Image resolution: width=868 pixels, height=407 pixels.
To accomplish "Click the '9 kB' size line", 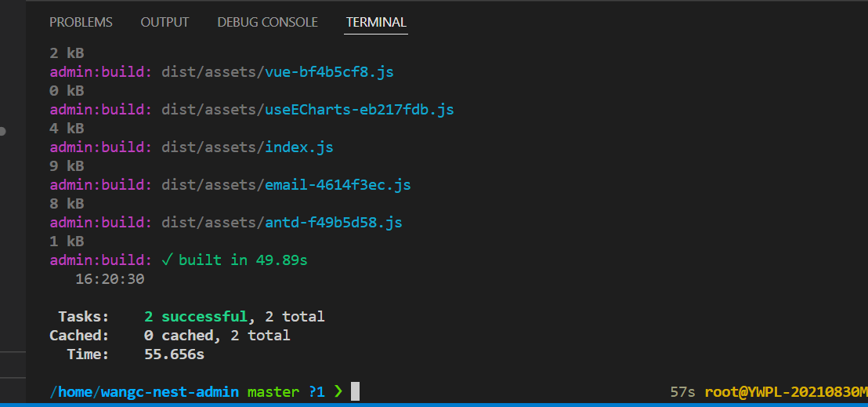I will pyautogui.click(x=67, y=165).
